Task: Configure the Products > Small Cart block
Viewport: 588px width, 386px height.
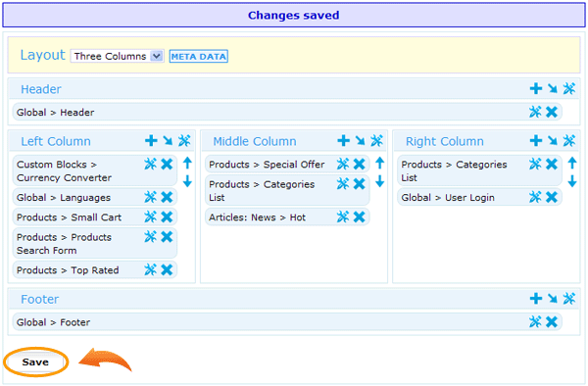Action: click(150, 217)
